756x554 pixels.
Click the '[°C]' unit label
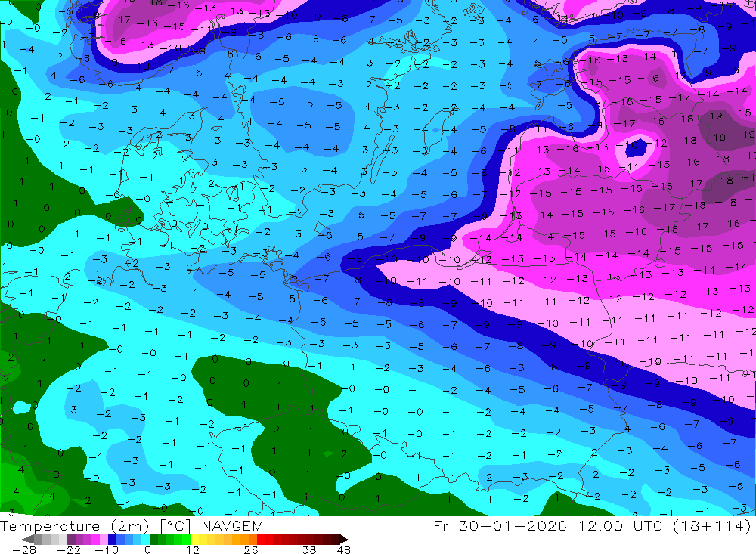click(x=175, y=526)
